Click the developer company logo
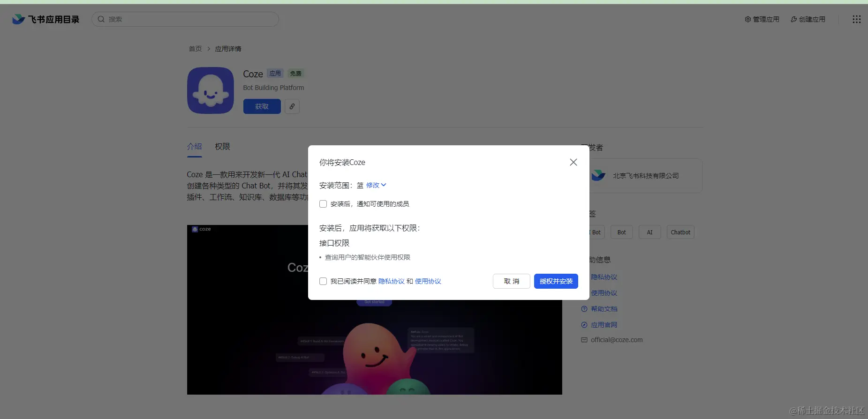Image resolution: width=868 pixels, height=419 pixels. (x=598, y=176)
